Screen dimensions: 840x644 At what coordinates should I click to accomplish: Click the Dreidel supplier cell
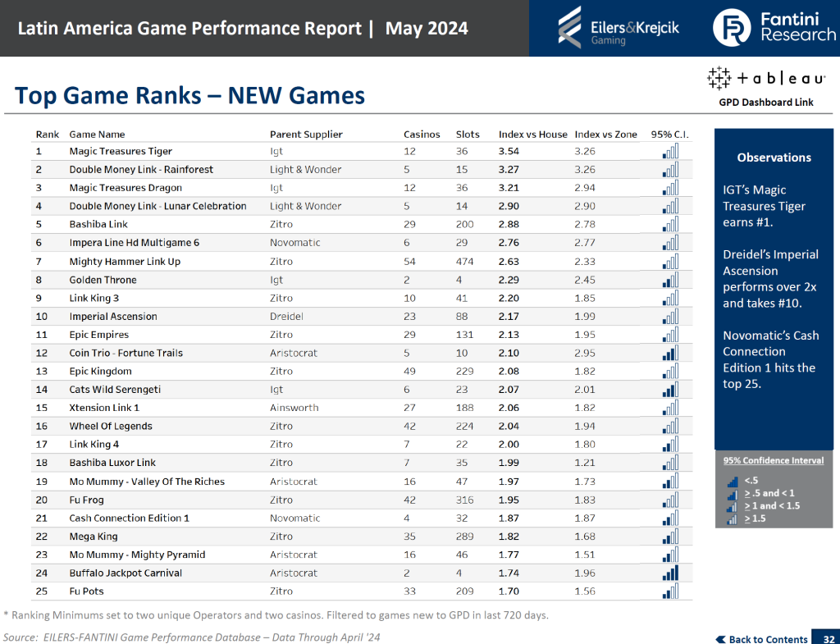(x=286, y=317)
